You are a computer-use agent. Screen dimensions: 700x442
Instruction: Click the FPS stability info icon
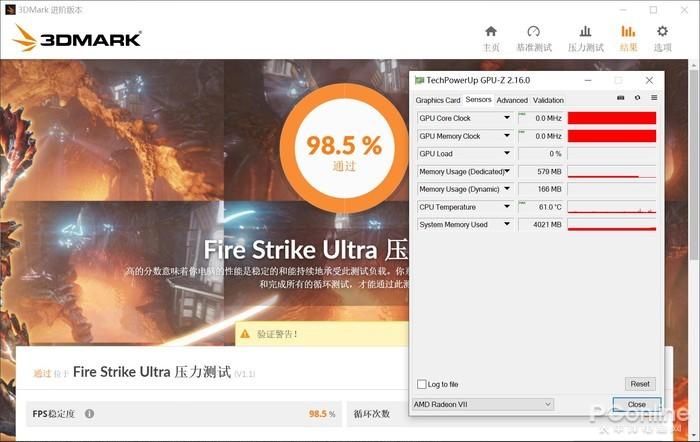(x=89, y=413)
